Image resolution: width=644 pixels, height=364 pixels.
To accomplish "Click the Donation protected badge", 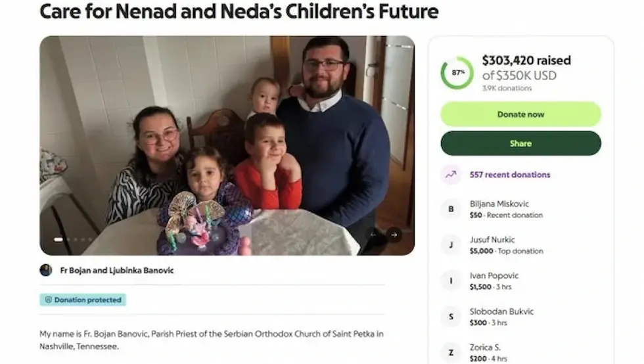I will pyautogui.click(x=83, y=300).
